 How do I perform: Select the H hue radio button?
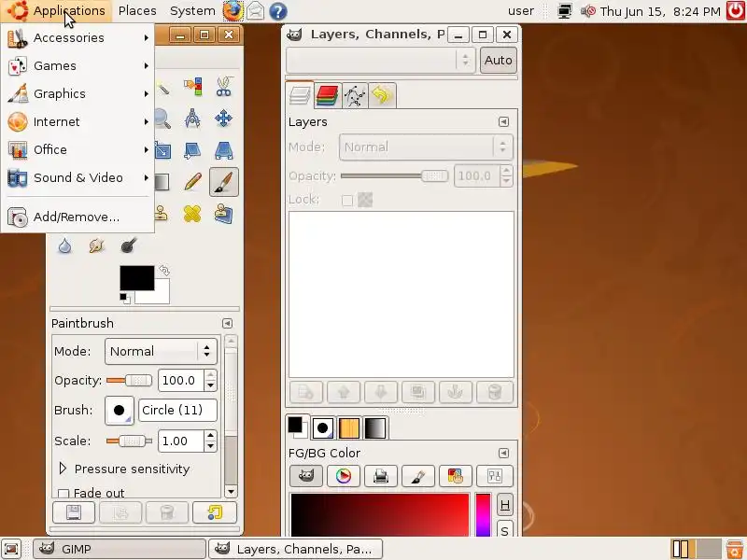(x=505, y=505)
